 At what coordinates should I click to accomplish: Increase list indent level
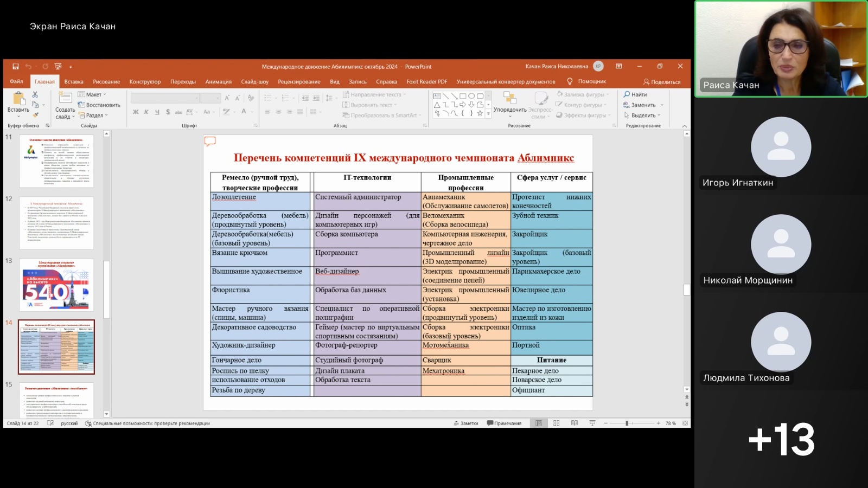point(316,98)
